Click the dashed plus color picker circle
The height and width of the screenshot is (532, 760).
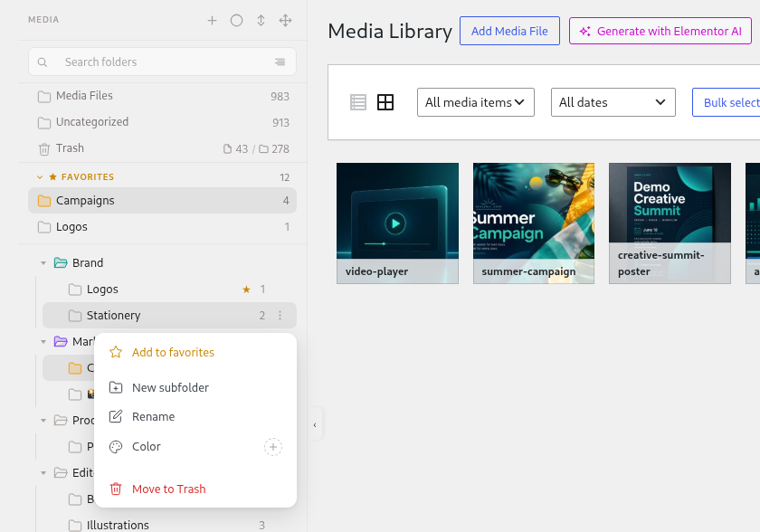[x=273, y=447]
